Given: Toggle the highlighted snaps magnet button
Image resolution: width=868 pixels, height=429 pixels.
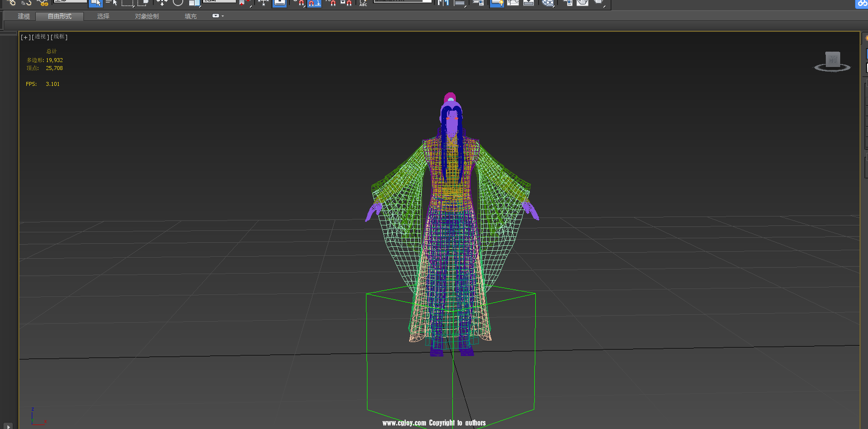Looking at the screenshot, I should click(x=314, y=3).
